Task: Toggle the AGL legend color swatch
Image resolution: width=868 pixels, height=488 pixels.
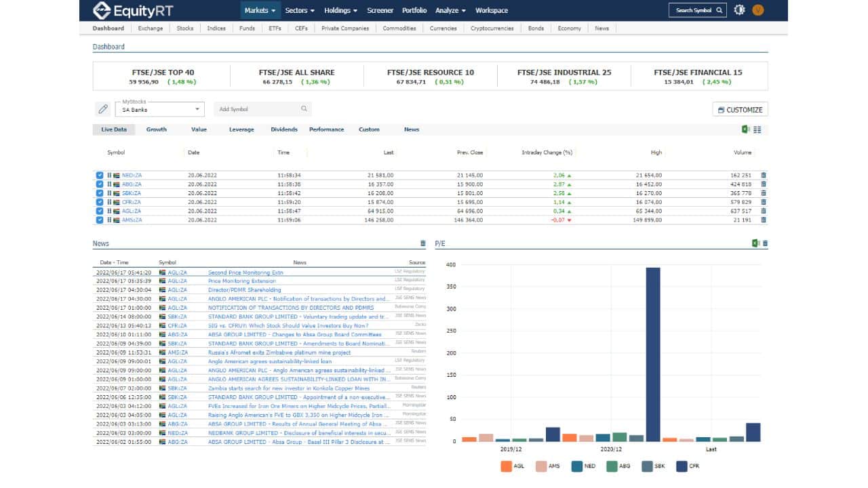Action: [x=505, y=466]
